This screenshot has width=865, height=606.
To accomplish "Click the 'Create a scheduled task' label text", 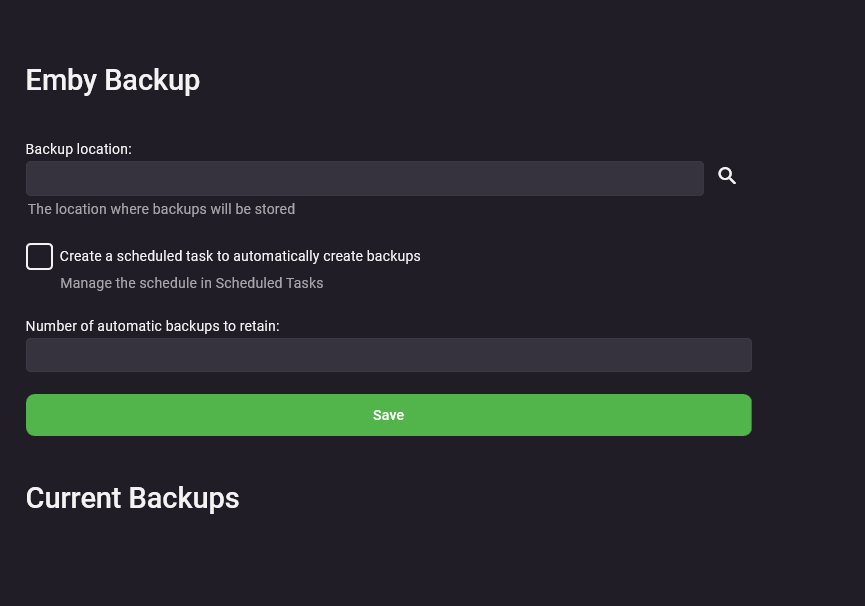I will [x=240, y=256].
